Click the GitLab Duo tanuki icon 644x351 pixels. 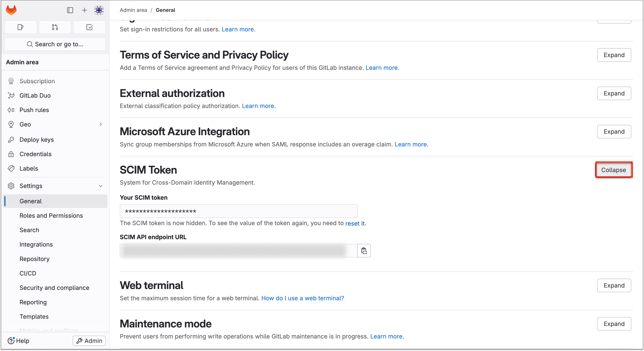pyautogui.click(x=11, y=95)
